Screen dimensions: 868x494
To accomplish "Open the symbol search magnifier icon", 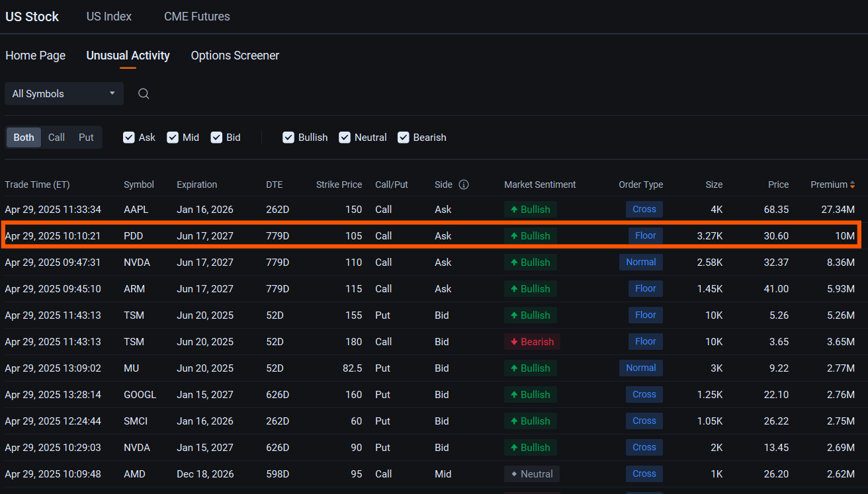I will (144, 94).
